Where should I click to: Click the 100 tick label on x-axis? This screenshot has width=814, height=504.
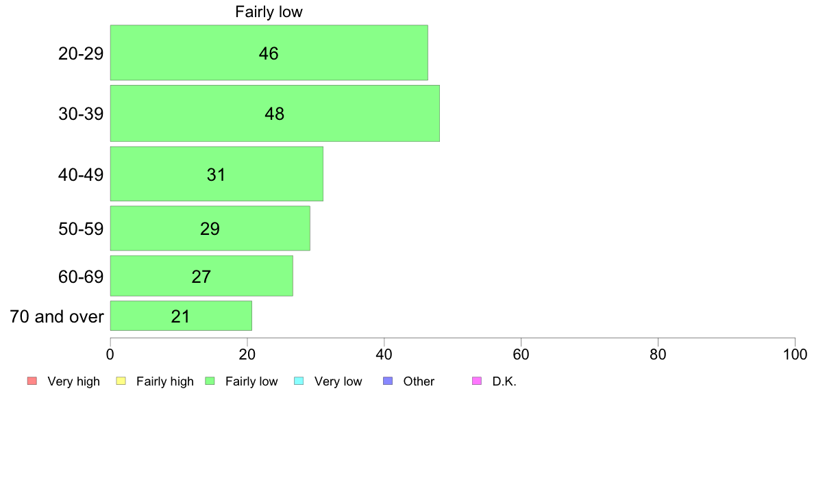point(795,355)
